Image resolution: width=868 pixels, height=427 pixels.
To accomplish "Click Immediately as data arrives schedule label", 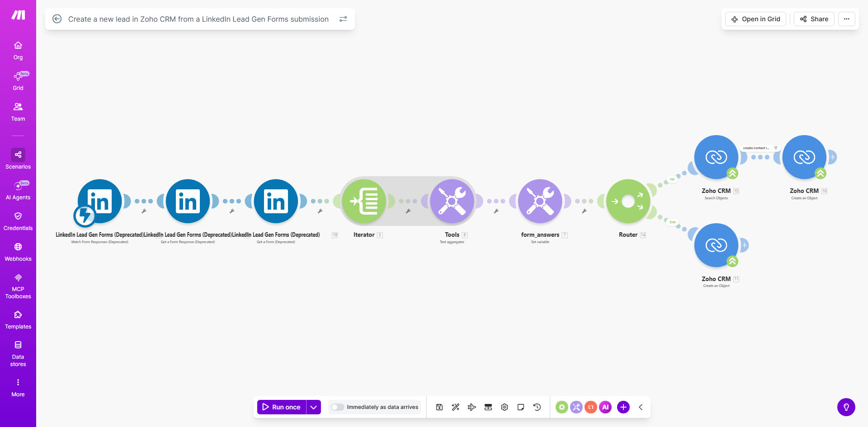I will pyautogui.click(x=382, y=407).
